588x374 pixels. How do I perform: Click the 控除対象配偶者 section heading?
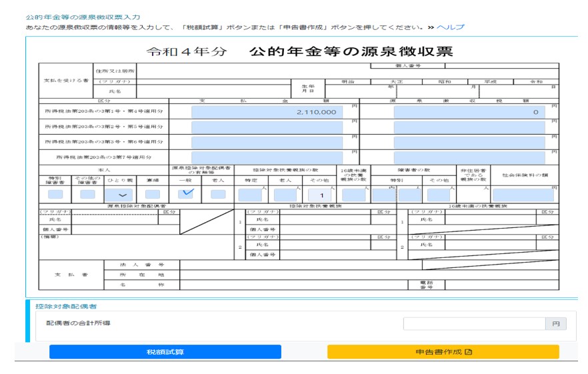[x=66, y=307]
